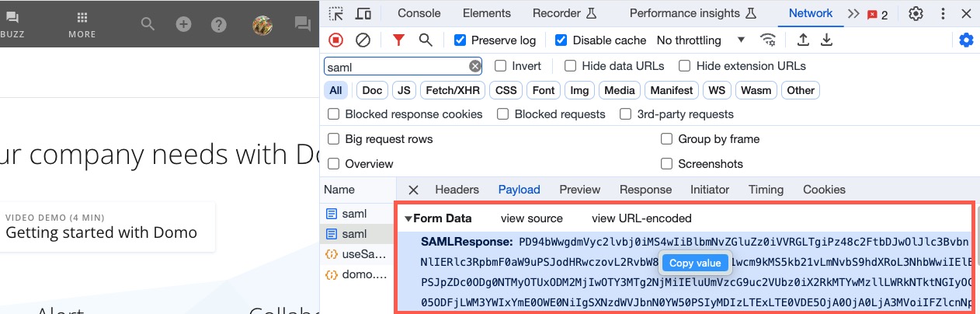Click the saml filter input field
Screen dimensions: 980x314
coord(396,66)
